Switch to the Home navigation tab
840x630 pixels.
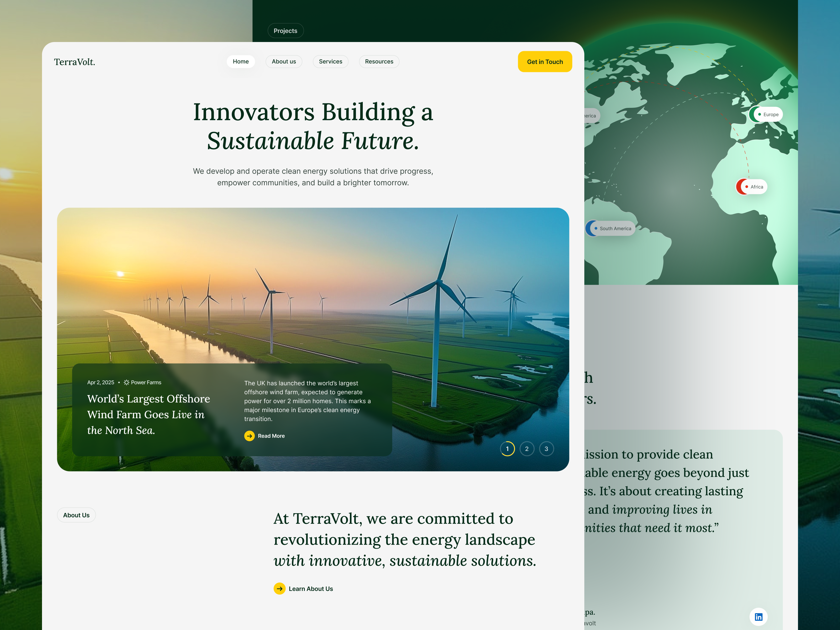point(241,61)
